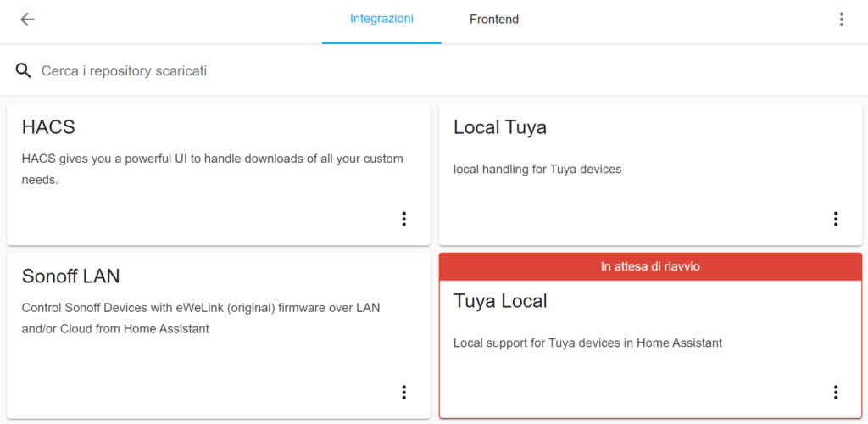Screen dimensions: 868x424
Task: Open HACS card three-dot menu
Action: 403,219
